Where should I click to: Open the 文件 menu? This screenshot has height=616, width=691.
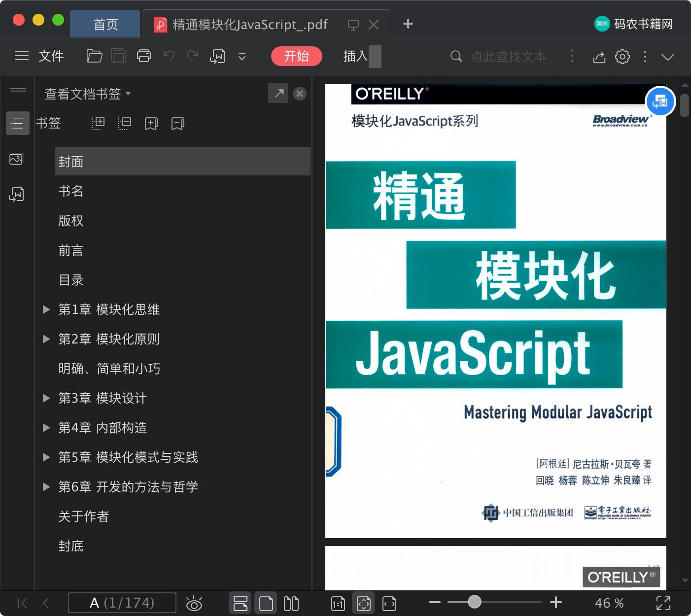pyautogui.click(x=51, y=56)
